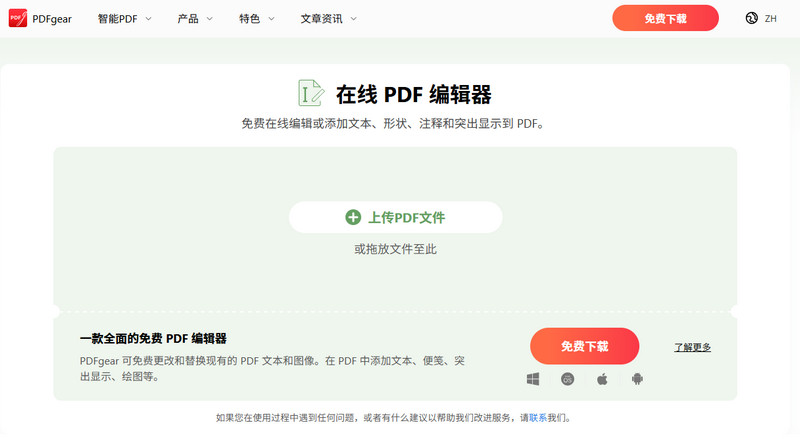Click the 免费下载 button above platform icons
The width and height of the screenshot is (800, 439).
point(584,346)
